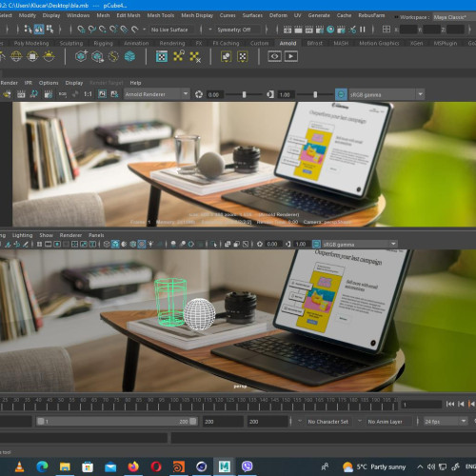Open the Arnold Renderer dropdown
Viewport: 476px width, 476px height.
[x=157, y=94]
